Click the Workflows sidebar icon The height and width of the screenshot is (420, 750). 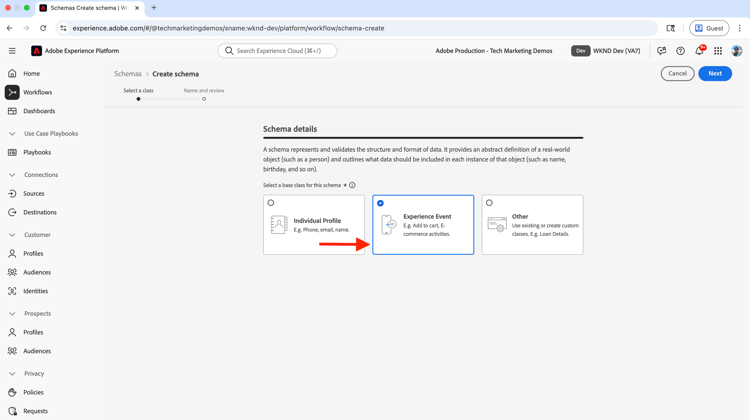(12, 92)
